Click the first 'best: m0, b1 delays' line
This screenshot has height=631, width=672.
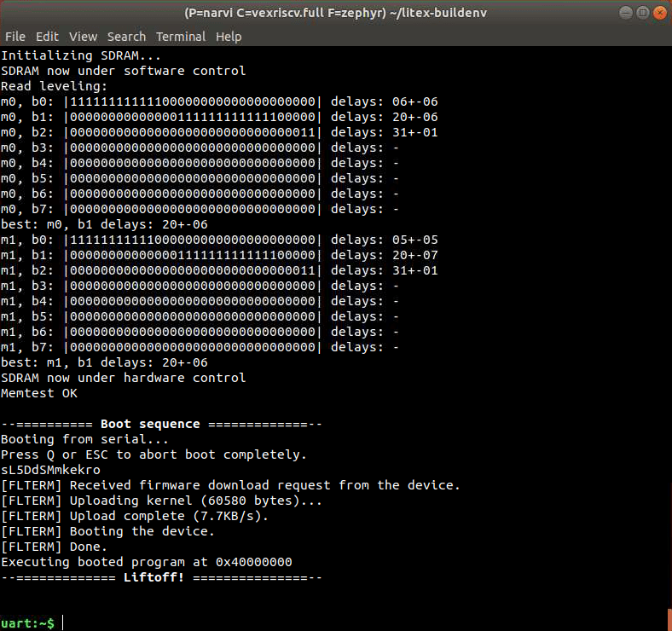[103, 224]
